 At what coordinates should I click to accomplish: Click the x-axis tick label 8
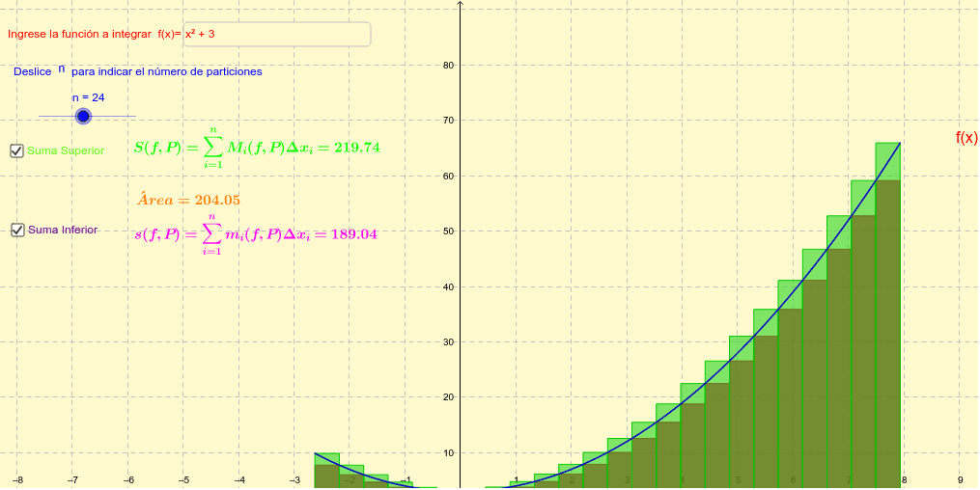pos(904,480)
